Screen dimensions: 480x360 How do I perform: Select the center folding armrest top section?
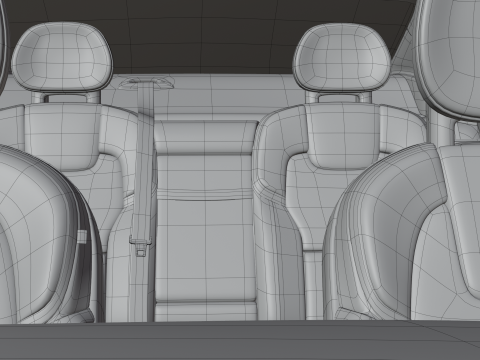(206, 138)
